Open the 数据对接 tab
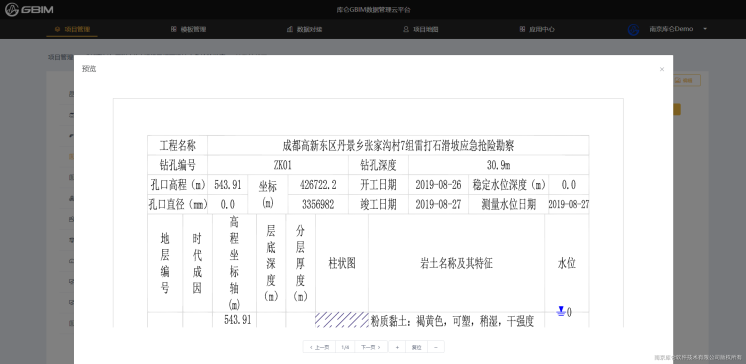Screen dimensions: 746x364 click(x=304, y=29)
